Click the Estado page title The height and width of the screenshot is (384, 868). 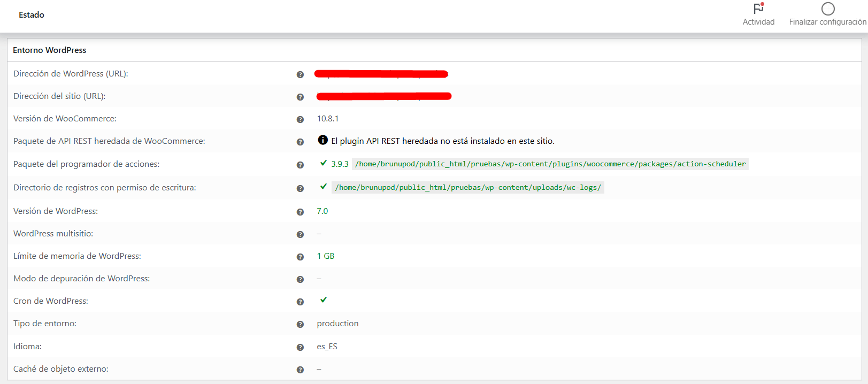click(x=32, y=15)
